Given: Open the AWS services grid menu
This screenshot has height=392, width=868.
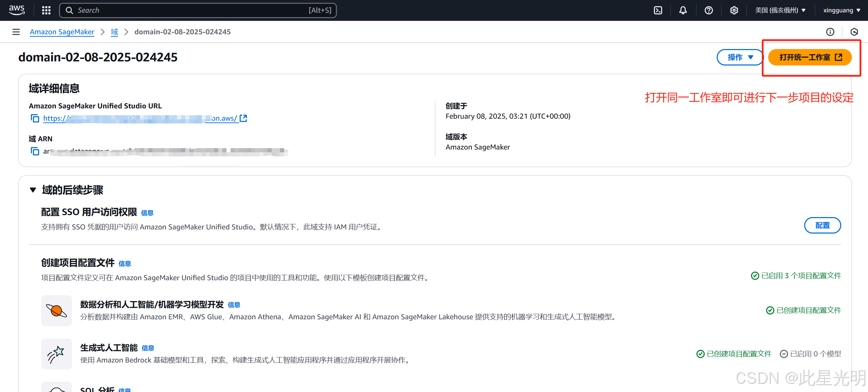Looking at the screenshot, I should pyautogui.click(x=46, y=10).
